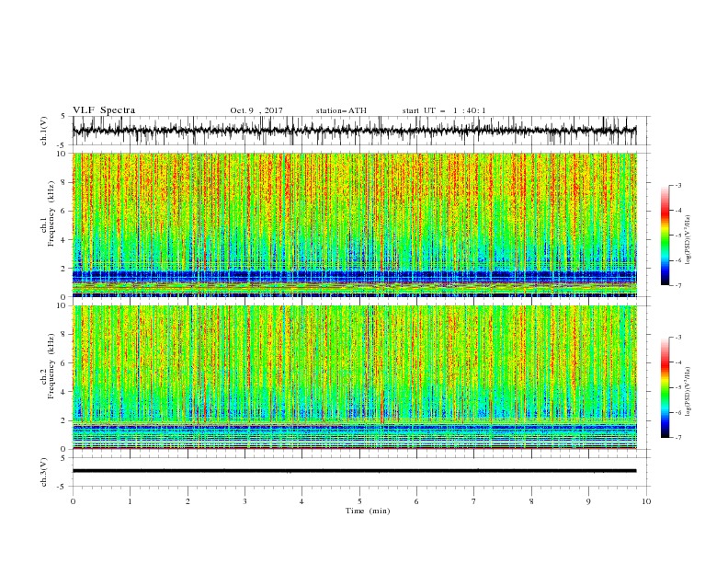Click the dark blue band in ch.1 spectrogram
Viewport: 728px width, 563px height.
coord(354,276)
